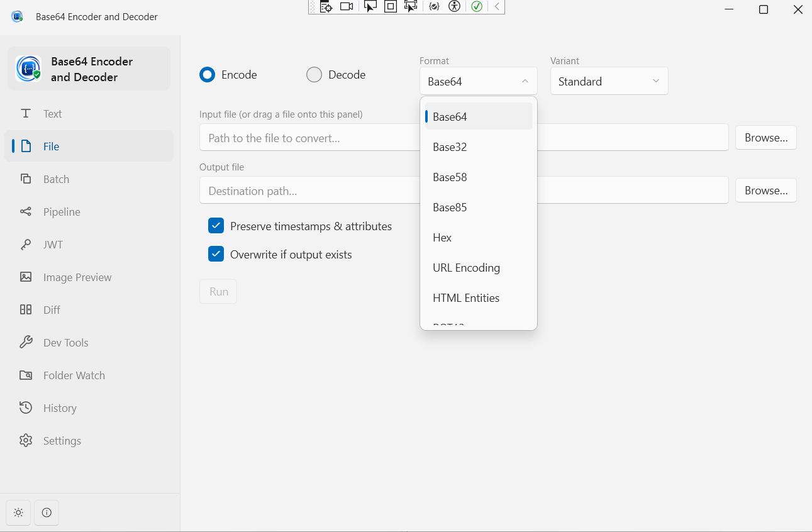
Task: Go to the Image Preview page label
Action: coord(77,277)
